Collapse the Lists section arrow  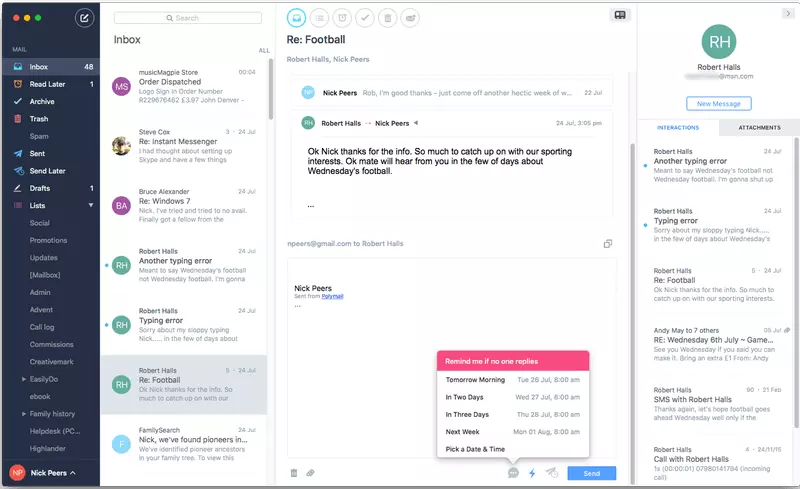[91, 205]
